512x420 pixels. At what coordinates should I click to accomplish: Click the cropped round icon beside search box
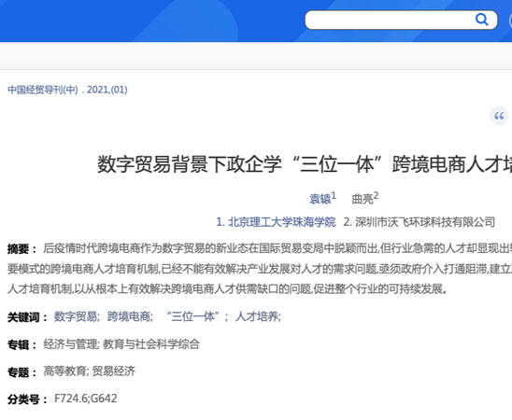(x=510, y=21)
